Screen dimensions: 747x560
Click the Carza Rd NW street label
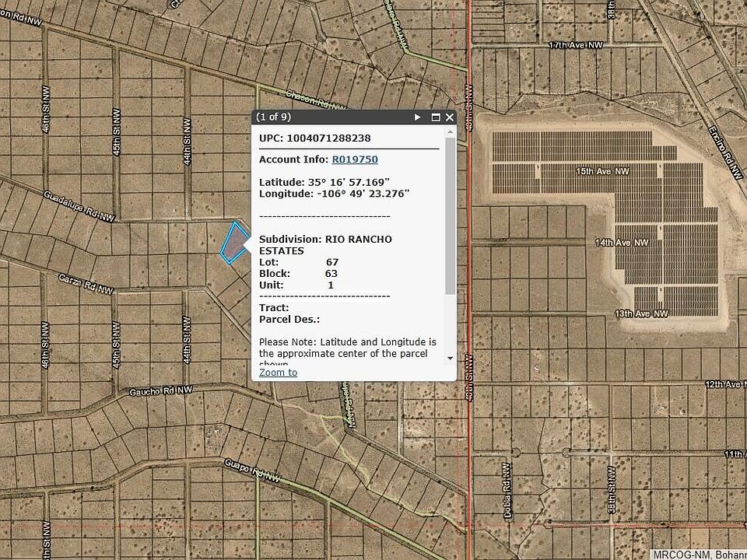click(86, 284)
